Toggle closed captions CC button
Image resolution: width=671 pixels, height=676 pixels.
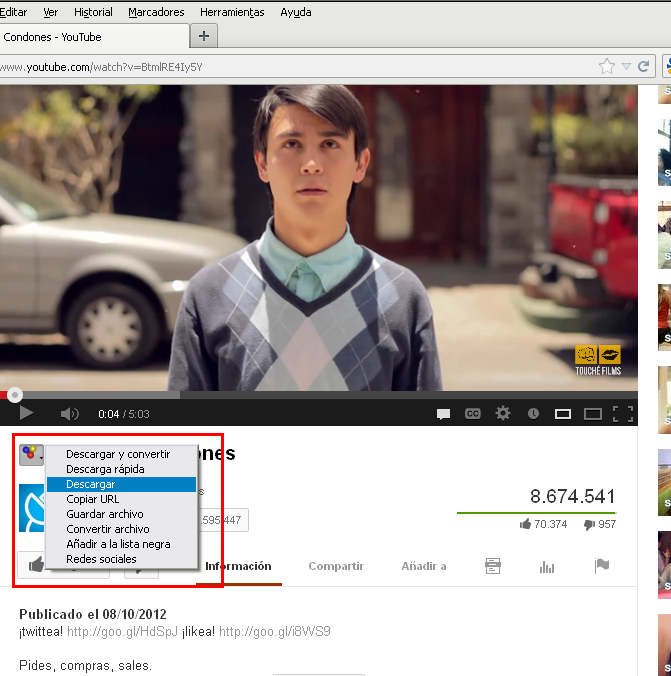click(473, 414)
